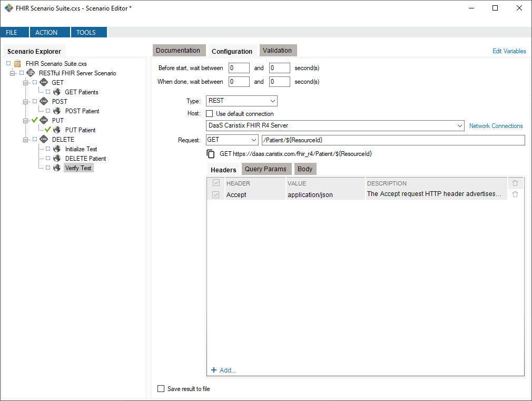Viewport: 532px width, 401px height.
Task: Switch to the Query Params tab
Action: click(x=266, y=169)
